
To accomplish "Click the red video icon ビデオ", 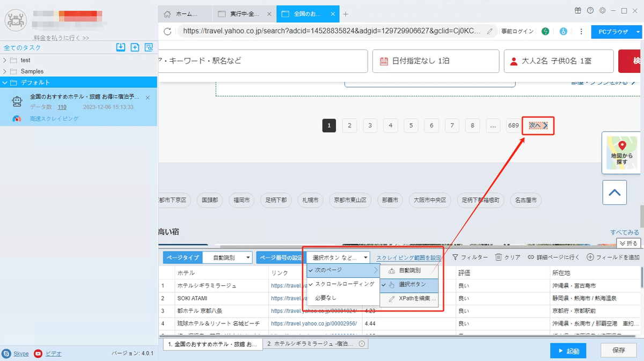I will (38, 353).
